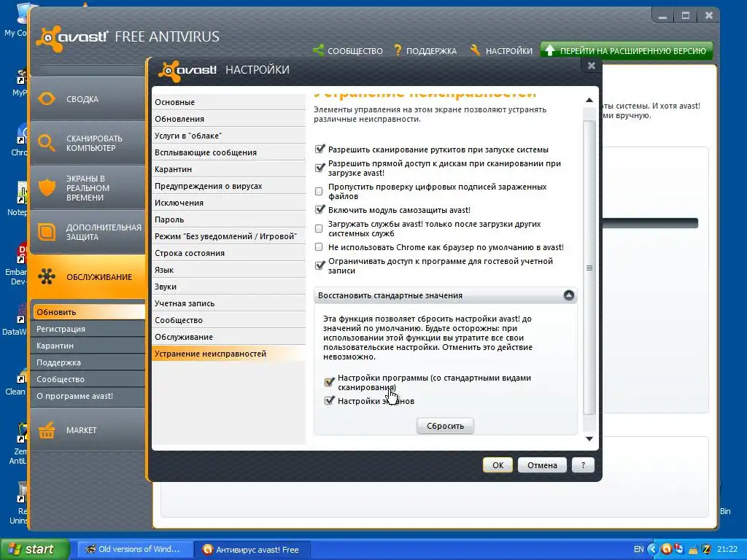Select Обновить in main window sidebar
747x560 pixels.
point(89,312)
